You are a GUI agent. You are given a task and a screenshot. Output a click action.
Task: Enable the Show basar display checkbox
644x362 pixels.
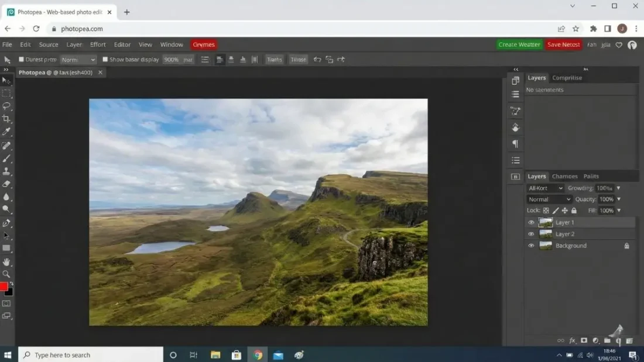coord(105,59)
